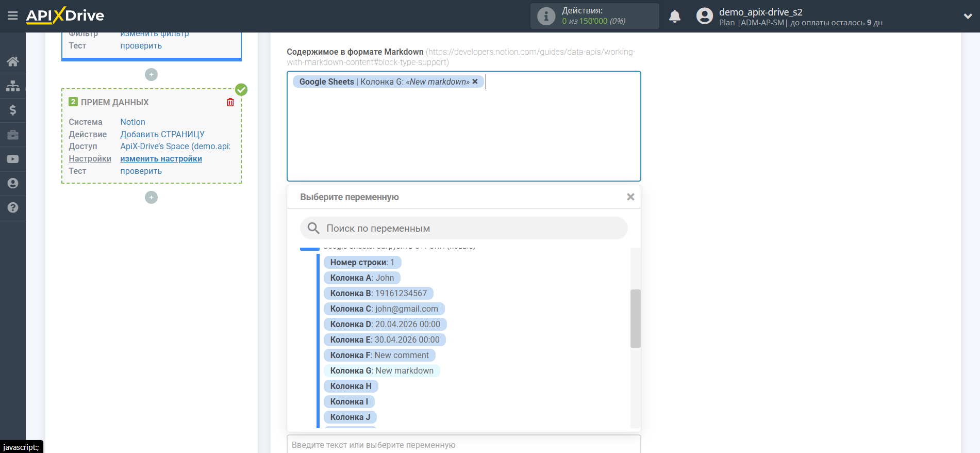Screen dimensions: 980x453
Task: Delete the data receiving block
Action: [230, 102]
